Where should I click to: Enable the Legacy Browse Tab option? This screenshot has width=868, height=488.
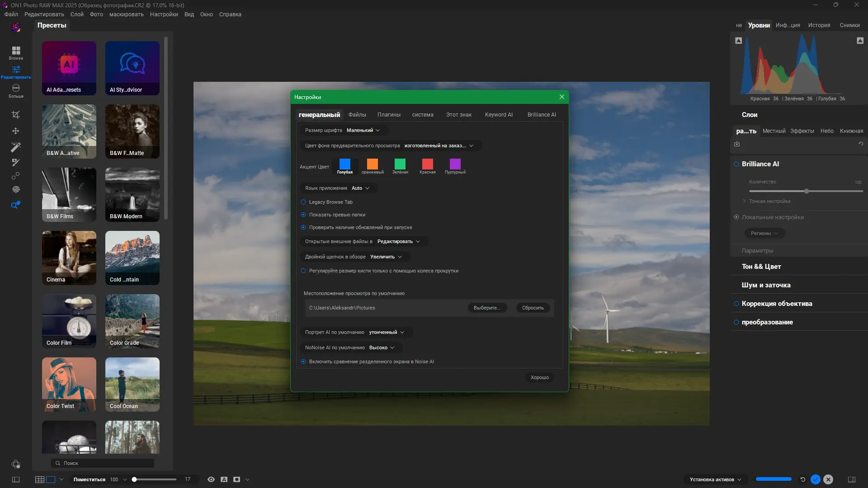303,202
